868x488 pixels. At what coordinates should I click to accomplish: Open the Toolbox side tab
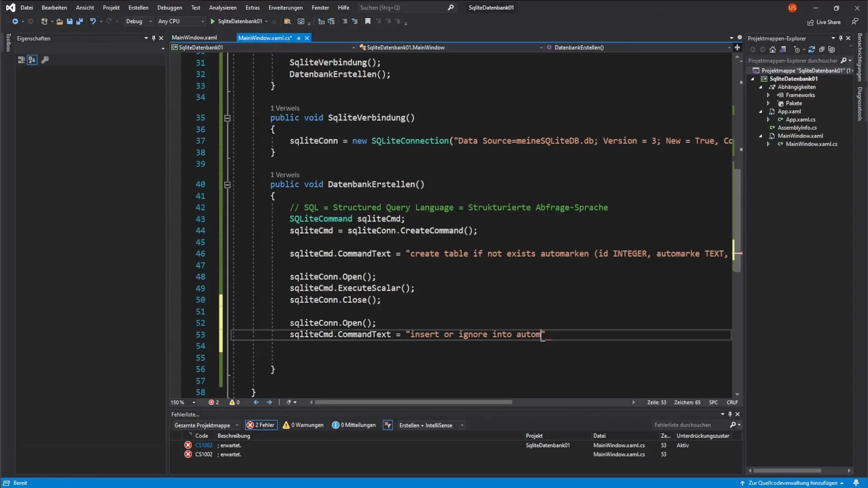tap(8, 42)
